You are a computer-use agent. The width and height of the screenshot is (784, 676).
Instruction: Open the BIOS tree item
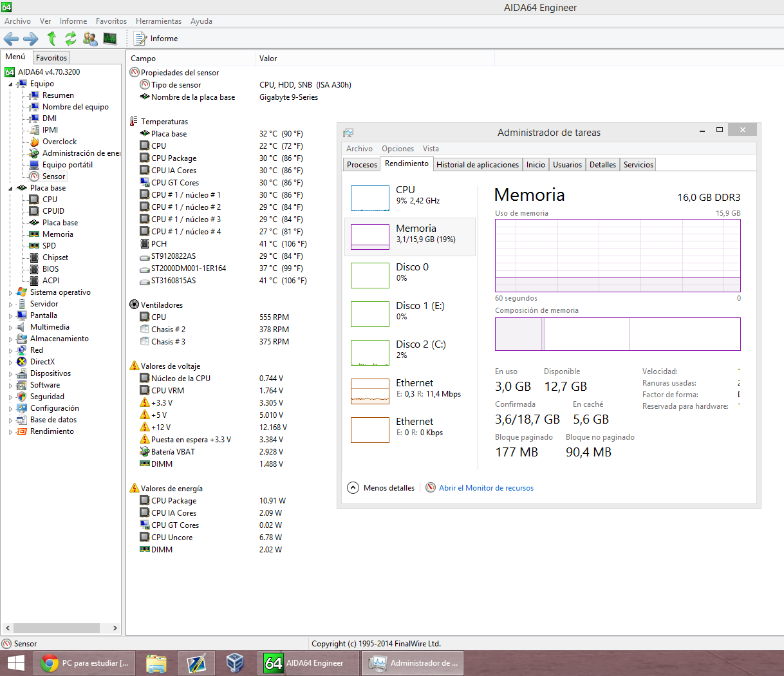pyautogui.click(x=50, y=269)
